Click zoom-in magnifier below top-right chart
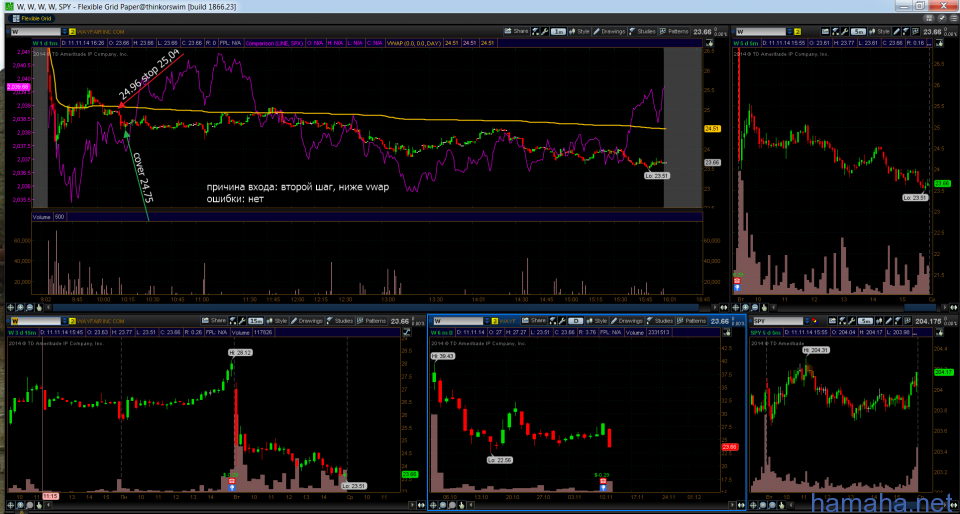Screen dimensions: 960x514 (x=745, y=307)
